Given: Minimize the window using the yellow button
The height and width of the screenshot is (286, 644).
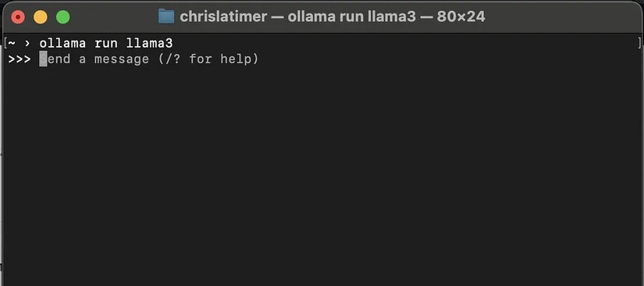Looking at the screenshot, I should [x=41, y=17].
